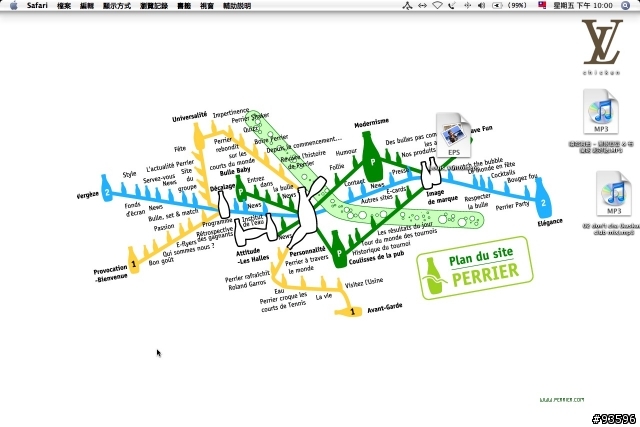Click the Coulisses de la pub label
Image resolution: width=640 pixels, height=427 pixels.
click(x=376, y=257)
